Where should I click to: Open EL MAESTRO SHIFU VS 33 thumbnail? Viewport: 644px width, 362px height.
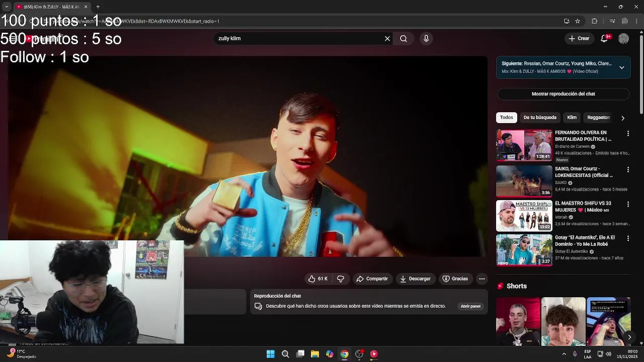tap(524, 216)
